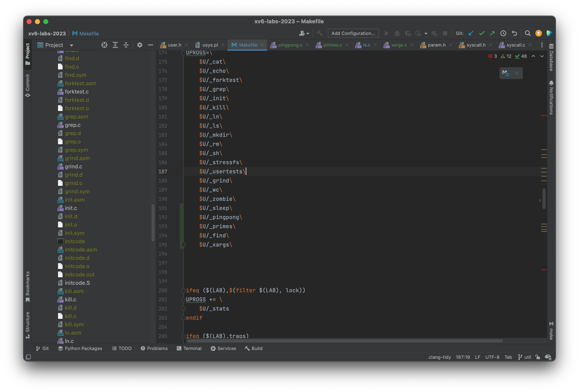Open the Project view switcher dropdown

tap(72, 45)
